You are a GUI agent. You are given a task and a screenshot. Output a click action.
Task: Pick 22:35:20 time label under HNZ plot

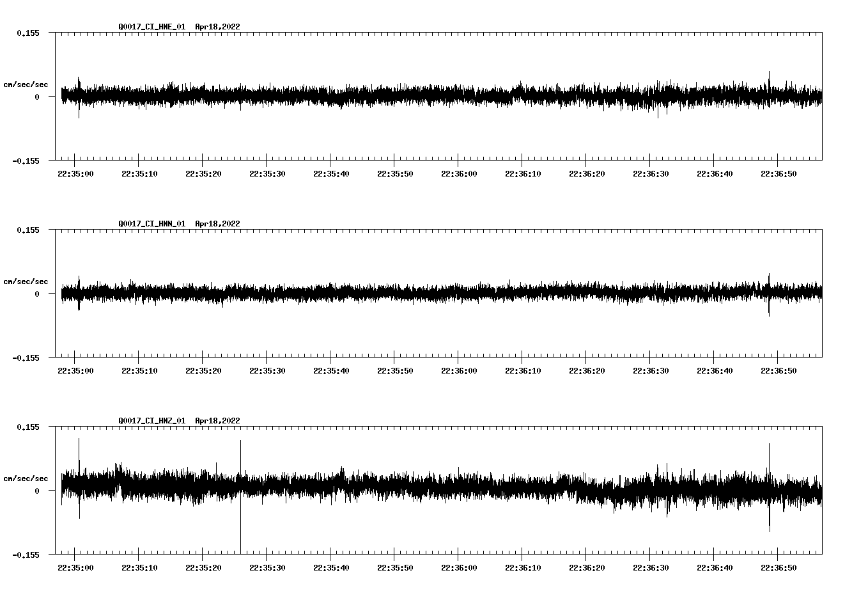tap(203, 567)
